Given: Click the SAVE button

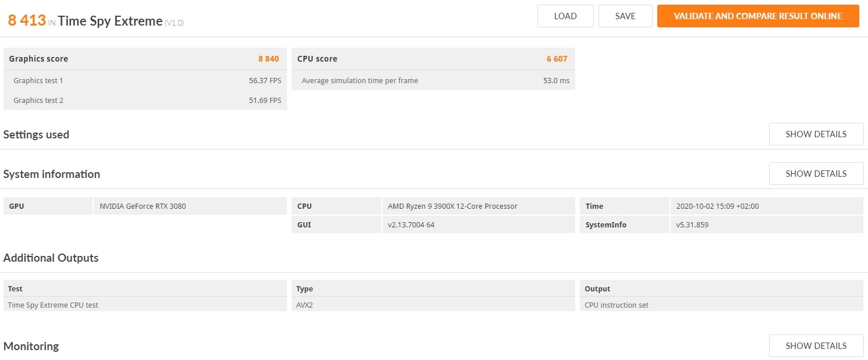Looking at the screenshot, I should [625, 16].
